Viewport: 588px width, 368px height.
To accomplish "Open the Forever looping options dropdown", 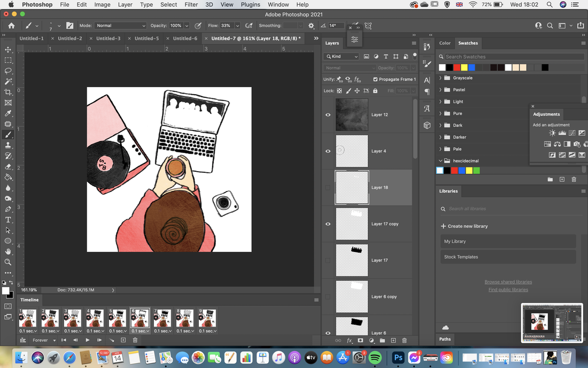I will tap(44, 340).
